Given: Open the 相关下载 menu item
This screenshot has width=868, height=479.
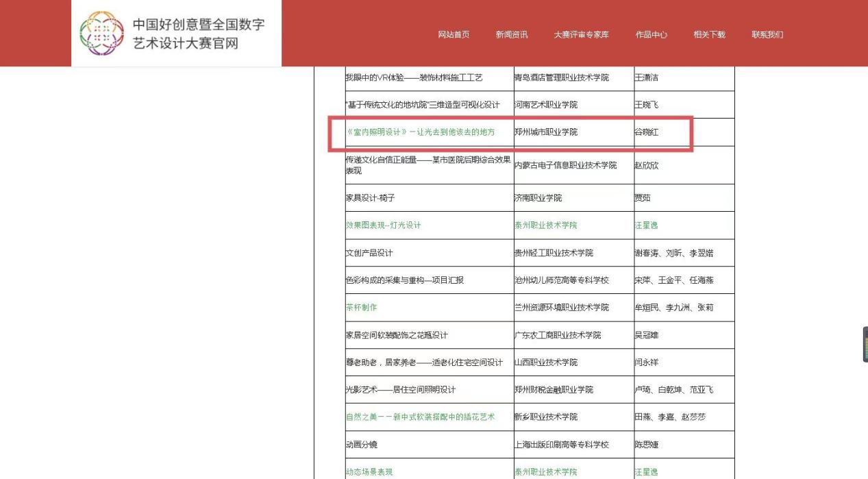Looking at the screenshot, I should 709,35.
